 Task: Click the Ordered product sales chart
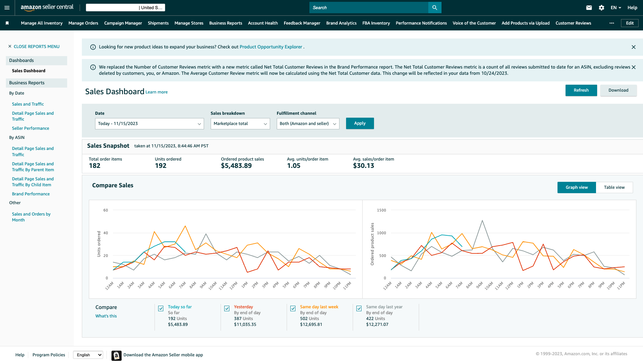[499, 249]
